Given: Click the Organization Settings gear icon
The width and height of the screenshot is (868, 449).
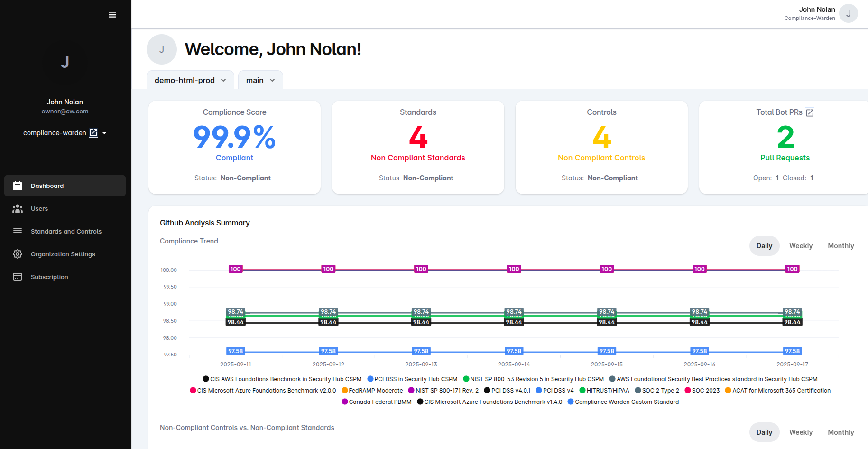Looking at the screenshot, I should 18,254.
